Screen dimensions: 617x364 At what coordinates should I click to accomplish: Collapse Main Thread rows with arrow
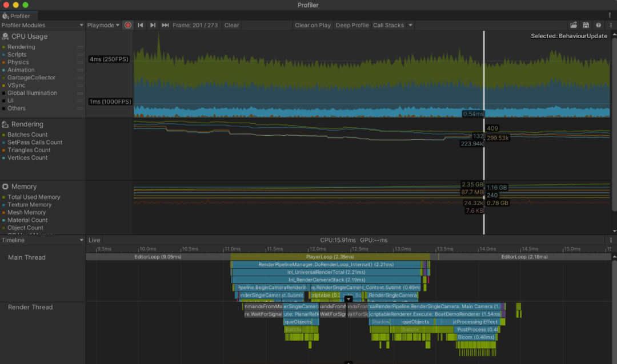(x=348, y=299)
